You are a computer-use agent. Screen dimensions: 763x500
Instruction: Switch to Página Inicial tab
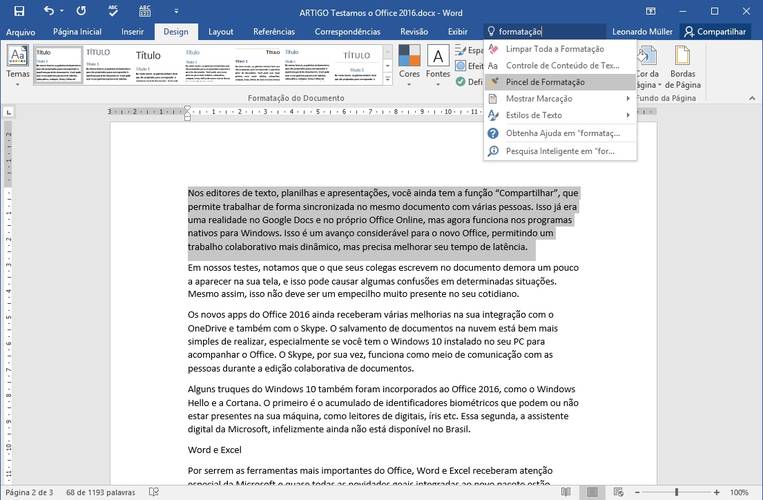pos(77,32)
